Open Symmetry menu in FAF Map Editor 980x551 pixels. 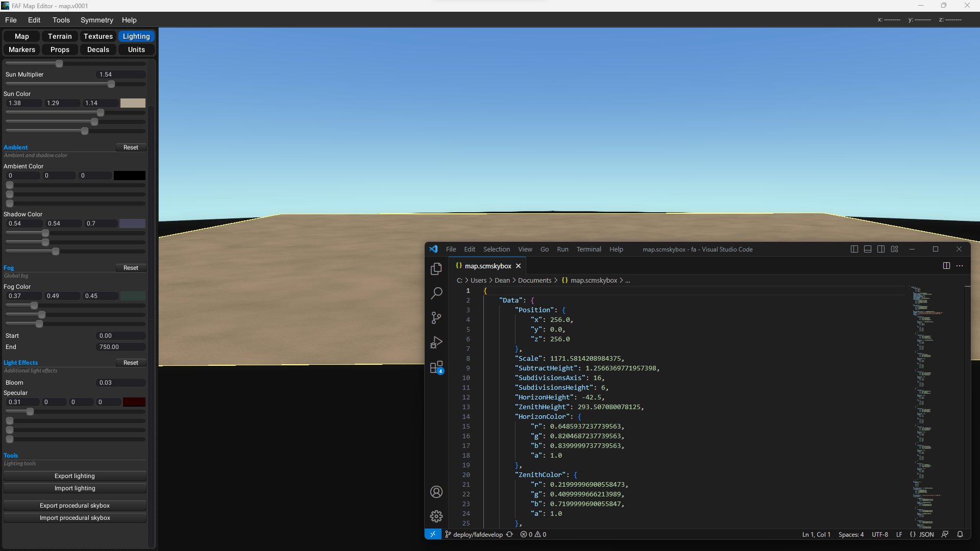click(x=96, y=20)
